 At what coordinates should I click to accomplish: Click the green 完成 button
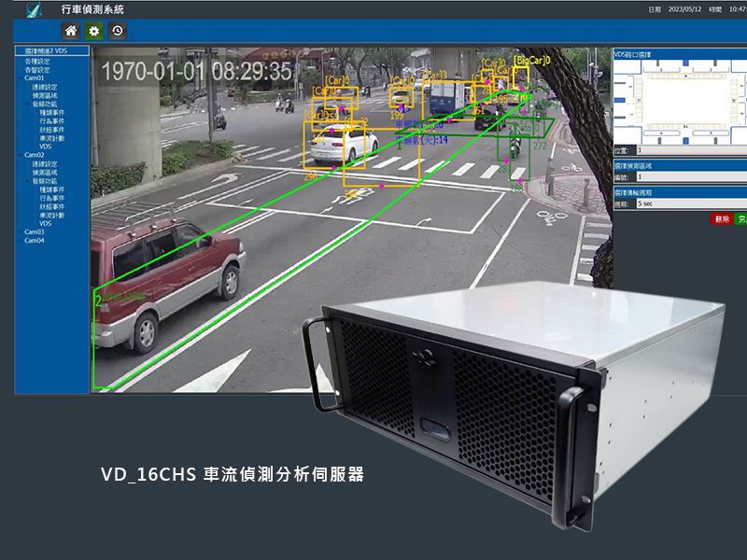pos(741,218)
